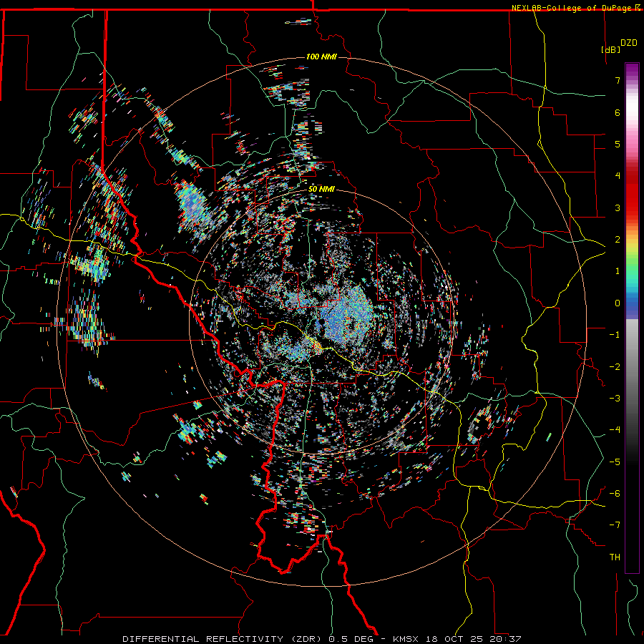Click the TH label on the color scale

click(615, 557)
